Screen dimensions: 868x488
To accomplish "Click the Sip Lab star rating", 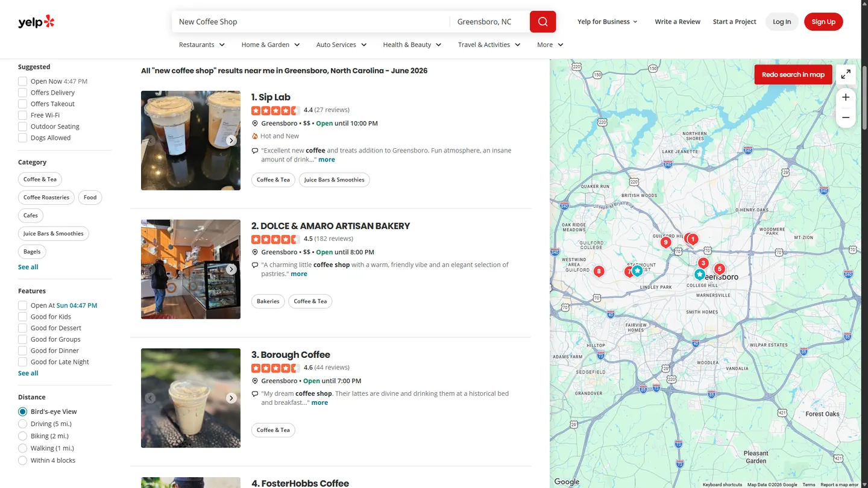I will tap(275, 110).
